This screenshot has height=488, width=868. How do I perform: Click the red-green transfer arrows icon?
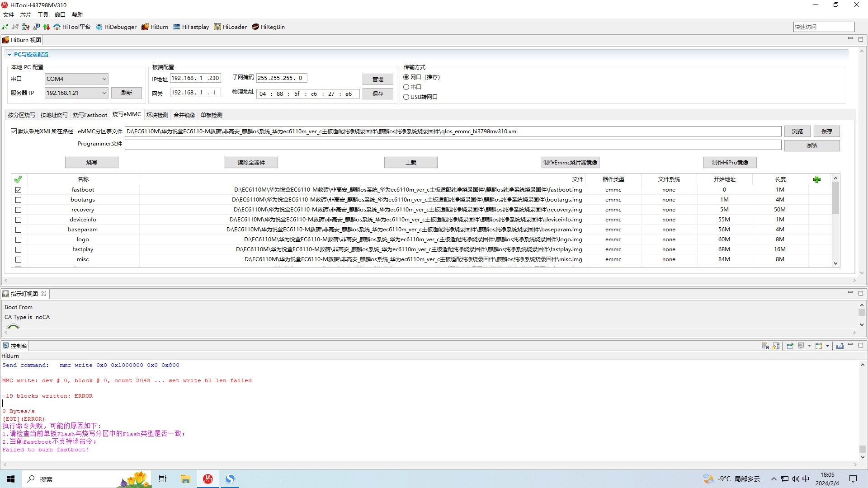(x=47, y=27)
